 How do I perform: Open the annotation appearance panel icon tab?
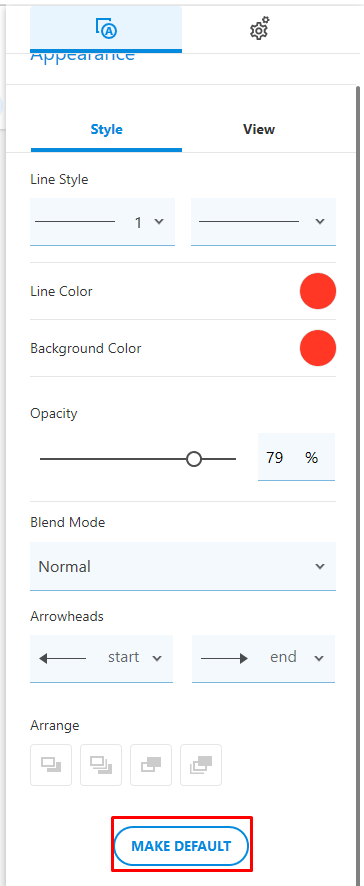(106, 29)
